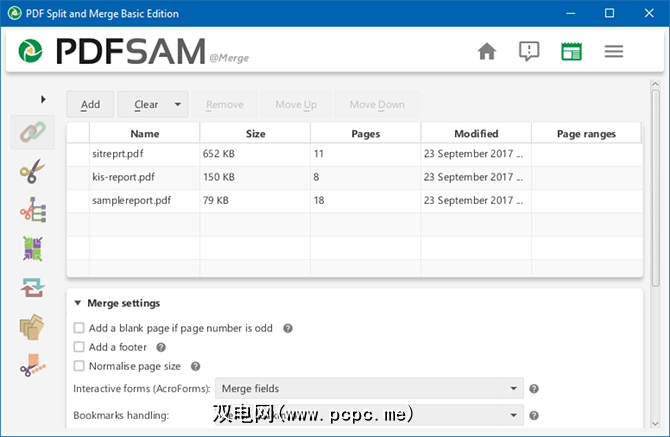The height and width of the screenshot is (437, 670).
Task: Open the green news panel icon
Action: pos(571,51)
